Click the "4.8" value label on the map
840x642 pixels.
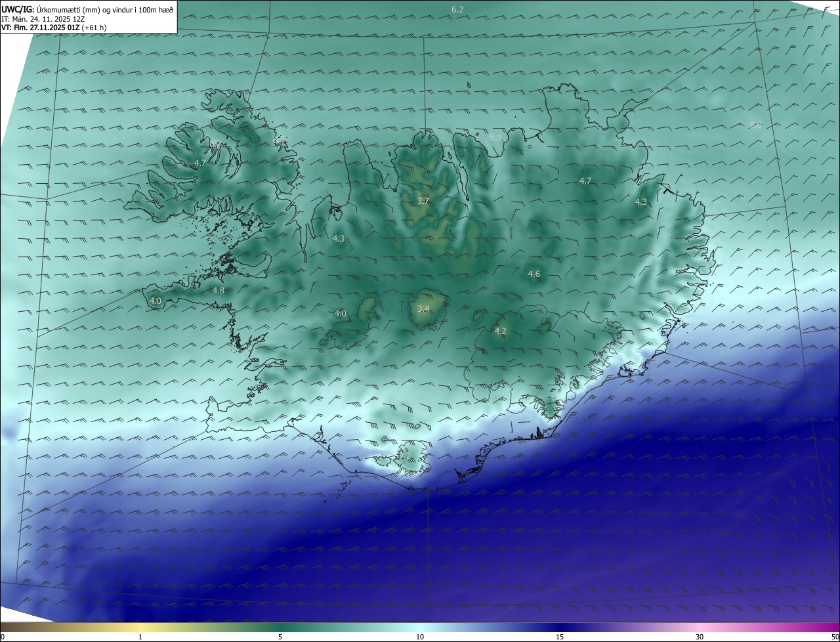(x=218, y=290)
